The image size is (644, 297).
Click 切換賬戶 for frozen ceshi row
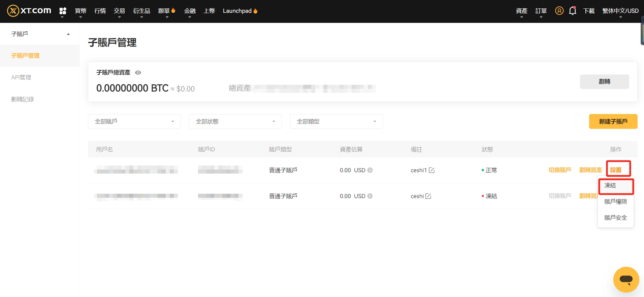(560, 196)
